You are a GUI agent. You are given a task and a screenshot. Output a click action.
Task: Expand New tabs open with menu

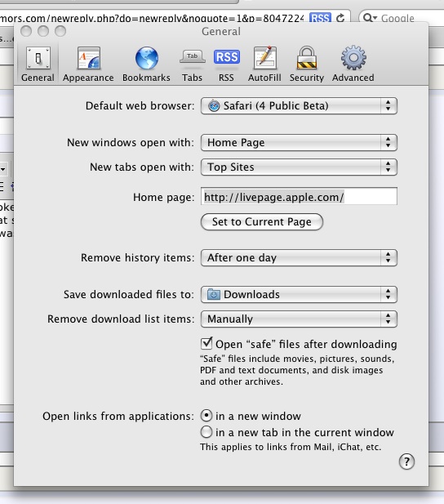click(x=299, y=167)
